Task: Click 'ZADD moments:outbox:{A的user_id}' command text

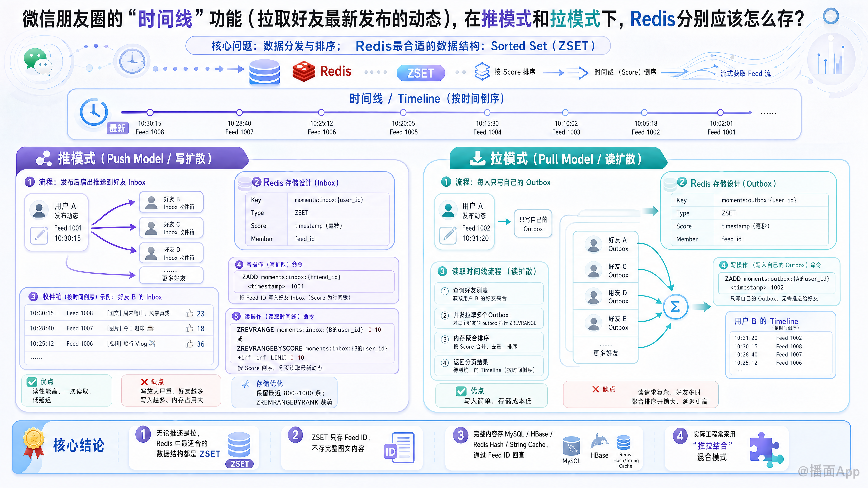Action: click(777, 279)
